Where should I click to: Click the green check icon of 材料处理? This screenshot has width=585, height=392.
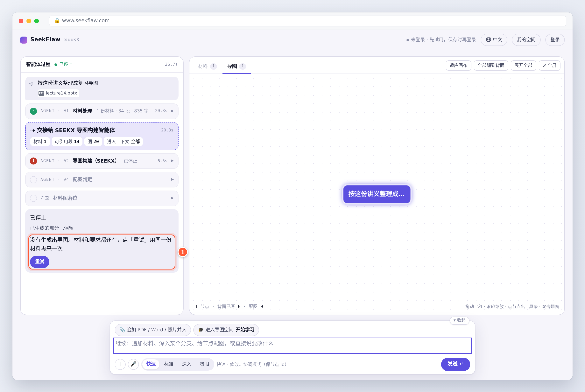coord(33,111)
